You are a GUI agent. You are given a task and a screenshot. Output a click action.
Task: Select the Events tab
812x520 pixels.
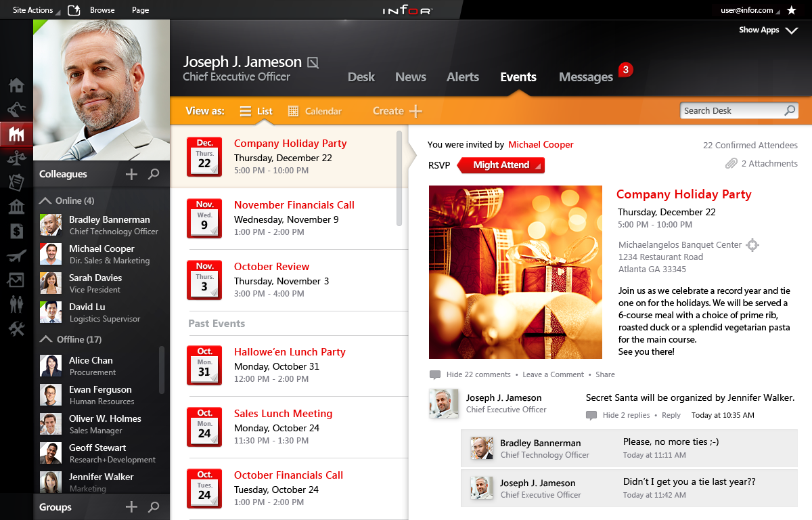(518, 77)
